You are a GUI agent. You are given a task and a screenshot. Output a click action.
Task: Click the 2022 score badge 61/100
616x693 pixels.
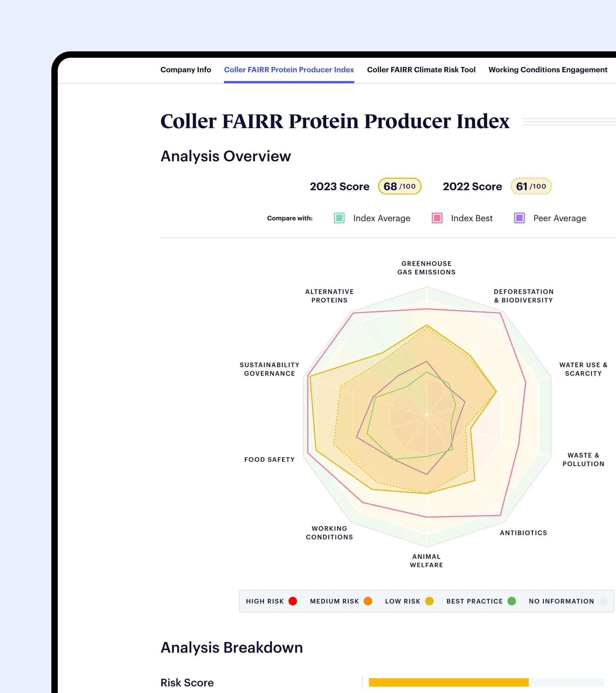tap(531, 186)
